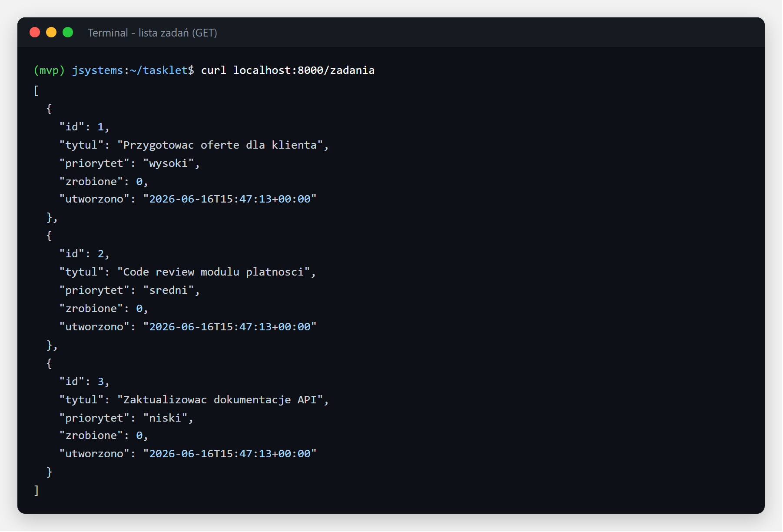This screenshot has height=532, width=783.
Task: Click the priority value "wysoki"
Action: pos(169,163)
